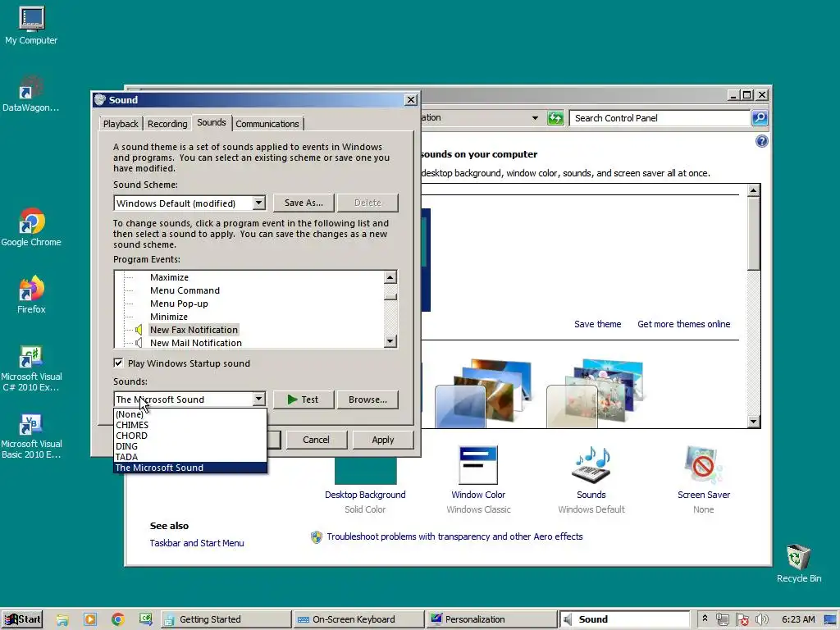The image size is (840, 630).
Task: Open the Sound Scheme dropdown
Action: pos(258,203)
